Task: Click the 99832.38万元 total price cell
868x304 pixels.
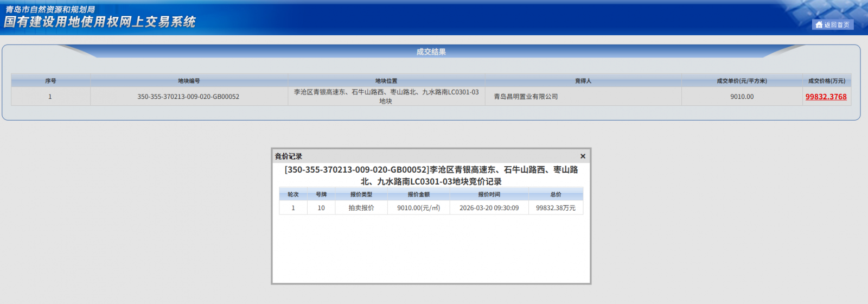Action: [556, 208]
